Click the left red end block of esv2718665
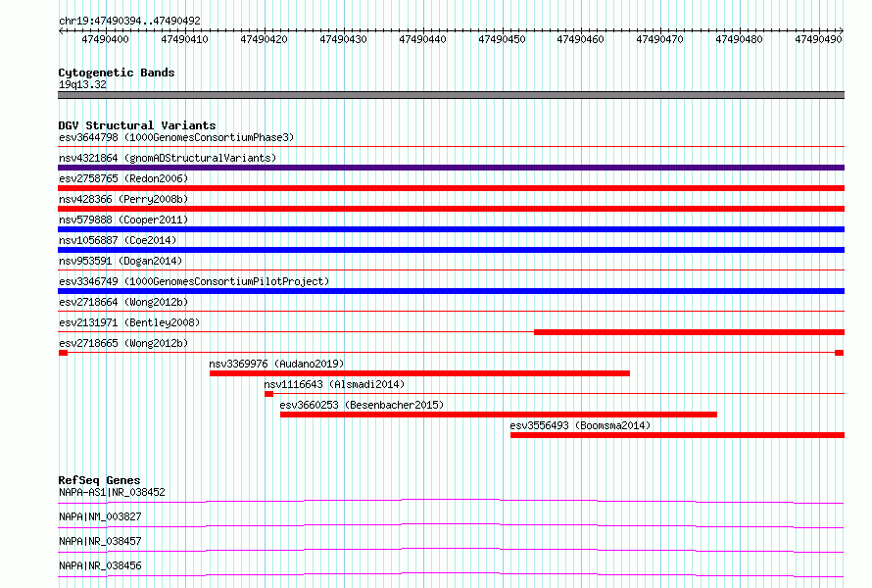This screenshot has height=588, width=872. 63,353
